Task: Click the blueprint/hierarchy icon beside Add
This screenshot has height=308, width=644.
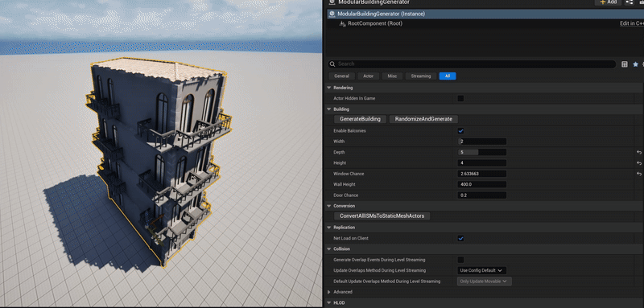Action: pyautogui.click(x=629, y=2)
